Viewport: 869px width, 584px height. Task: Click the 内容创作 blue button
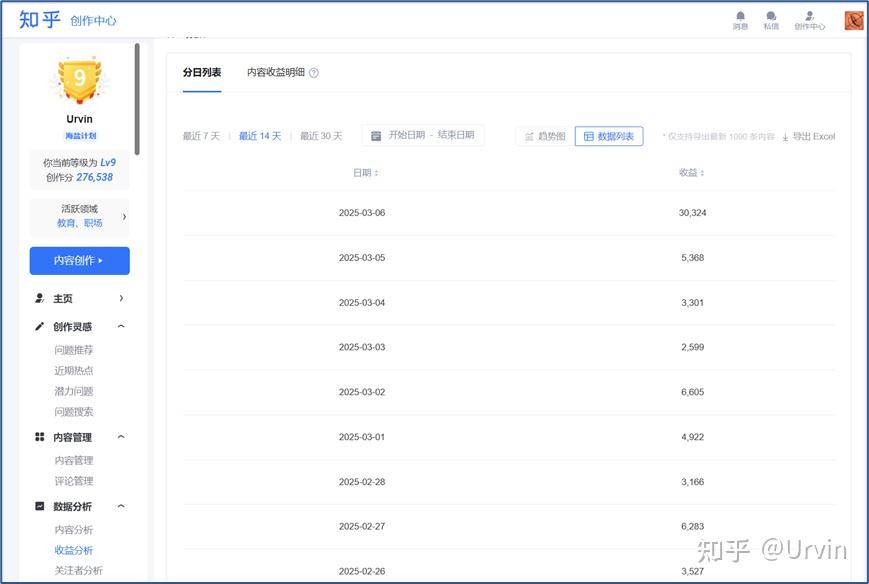pos(80,260)
